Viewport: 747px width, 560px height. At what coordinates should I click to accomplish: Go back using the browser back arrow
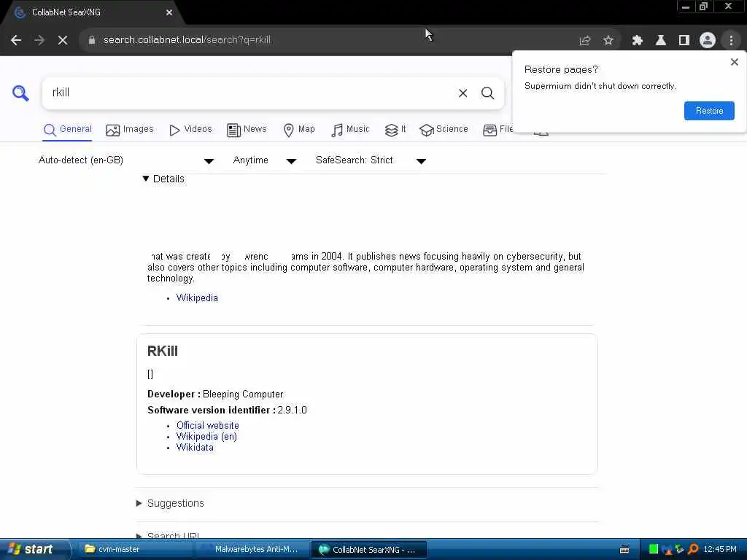coord(16,40)
